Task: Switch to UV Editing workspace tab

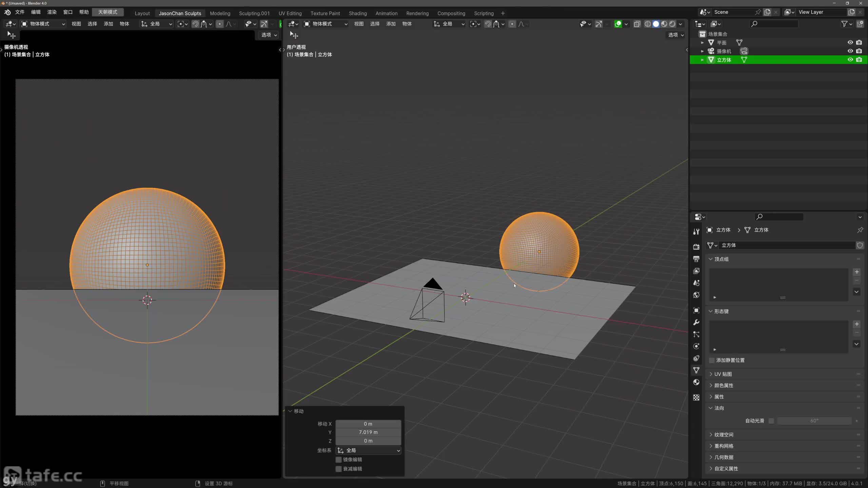Action: pyautogui.click(x=290, y=14)
